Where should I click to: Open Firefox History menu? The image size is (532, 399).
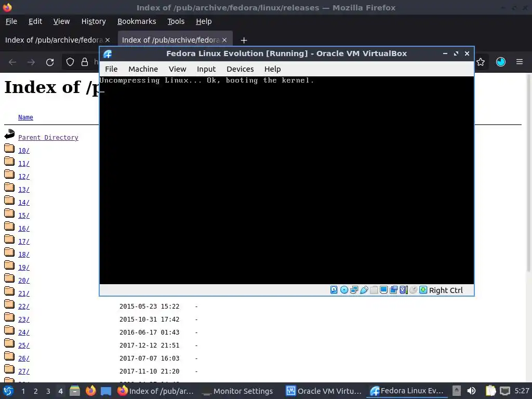94,21
